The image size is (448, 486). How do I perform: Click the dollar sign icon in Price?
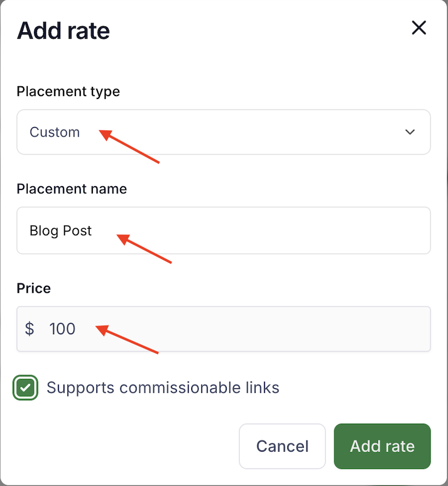(x=30, y=329)
